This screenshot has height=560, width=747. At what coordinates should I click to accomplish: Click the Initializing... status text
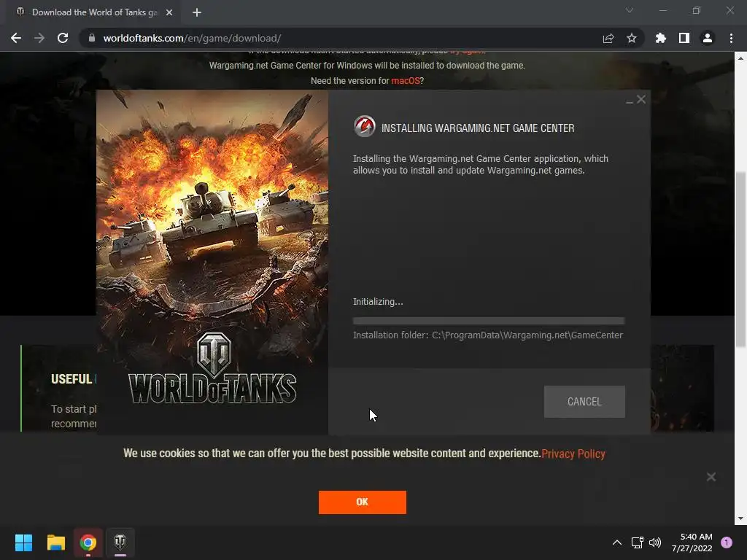pyautogui.click(x=378, y=301)
